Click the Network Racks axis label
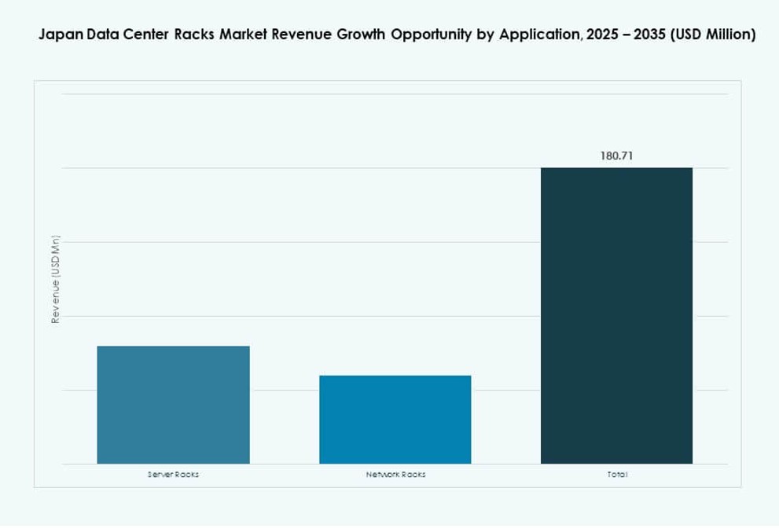 (395, 474)
